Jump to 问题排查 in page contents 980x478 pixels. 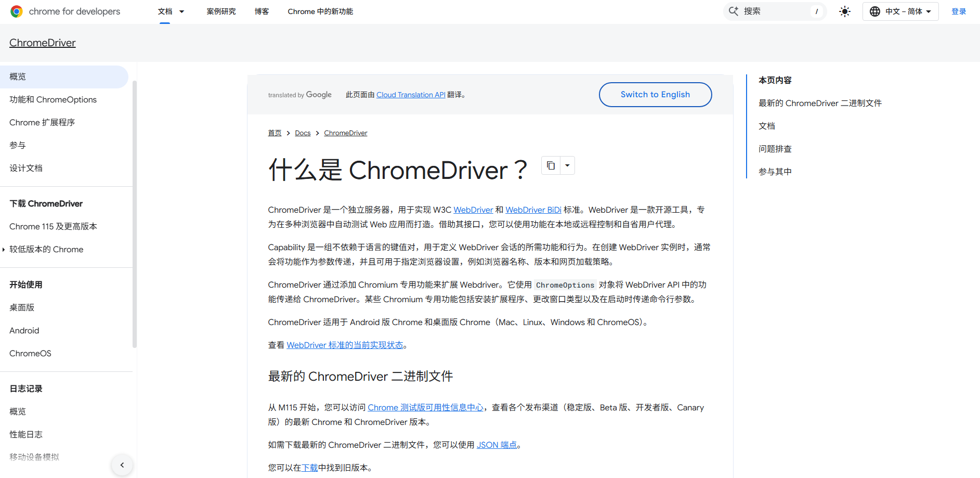point(775,149)
